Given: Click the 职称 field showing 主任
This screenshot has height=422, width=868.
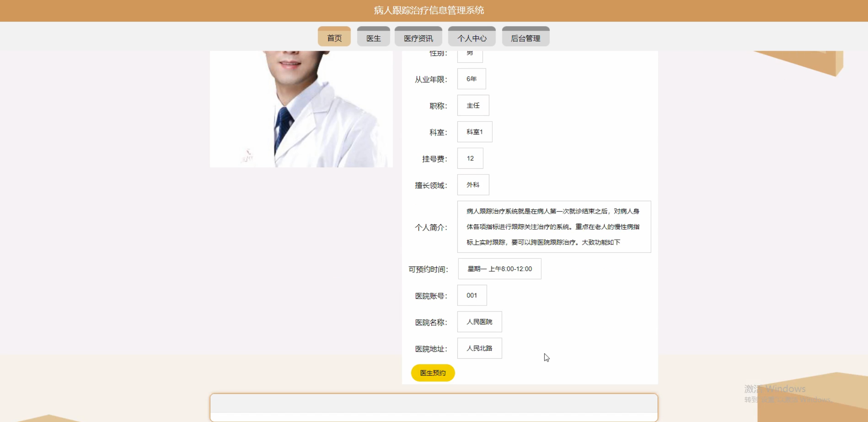Looking at the screenshot, I should [x=473, y=105].
